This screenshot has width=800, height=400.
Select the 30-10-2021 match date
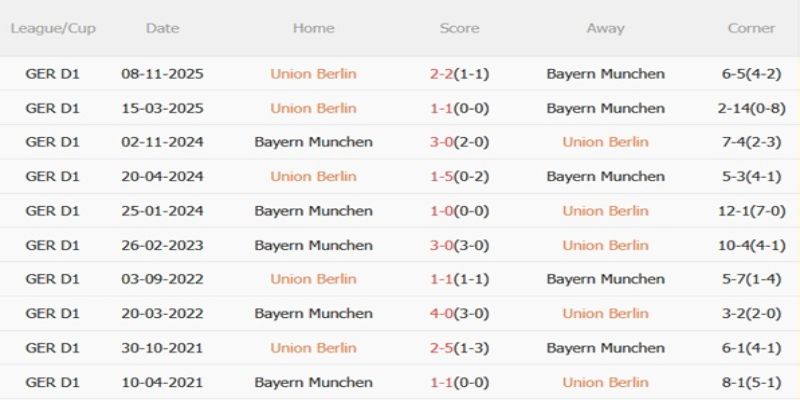coord(162,348)
